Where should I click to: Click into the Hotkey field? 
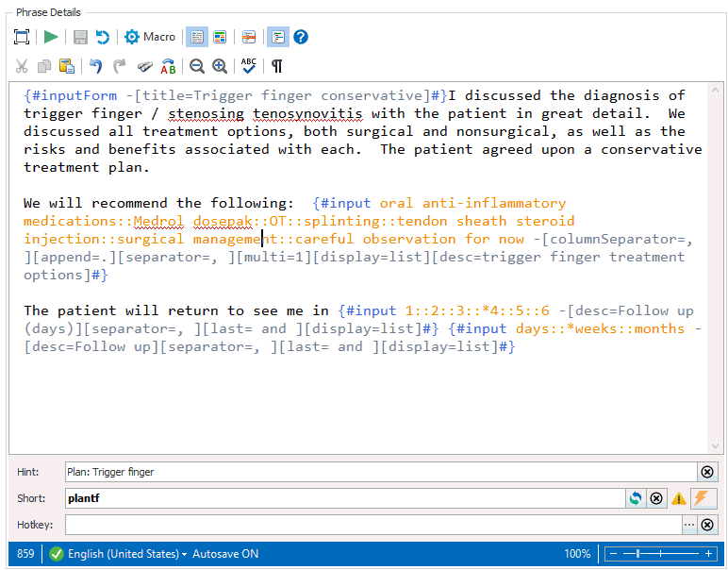(373, 525)
